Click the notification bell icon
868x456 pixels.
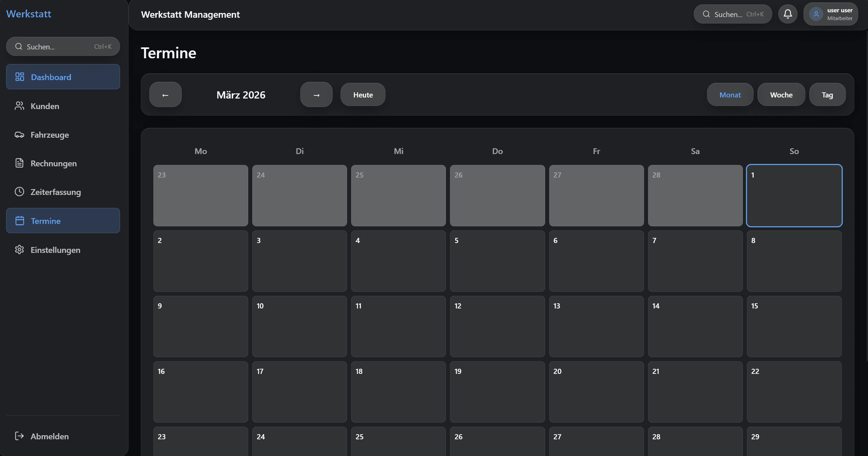coord(788,14)
